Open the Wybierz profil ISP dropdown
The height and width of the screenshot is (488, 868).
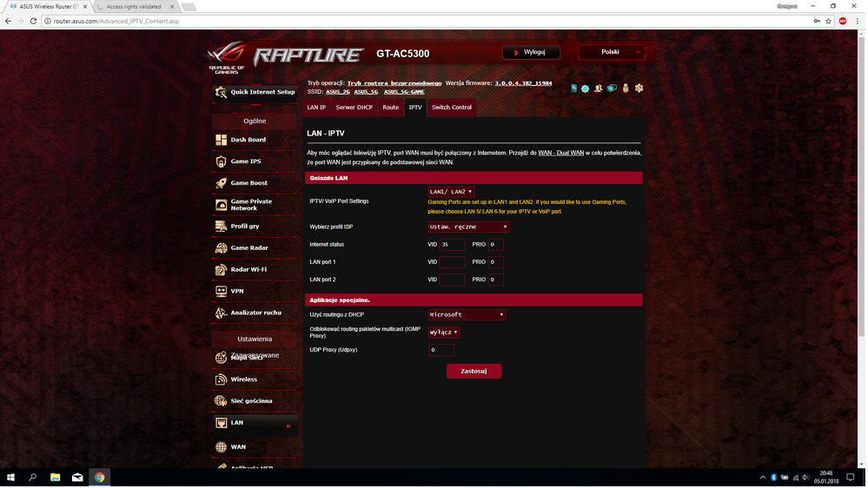[468, 228]
